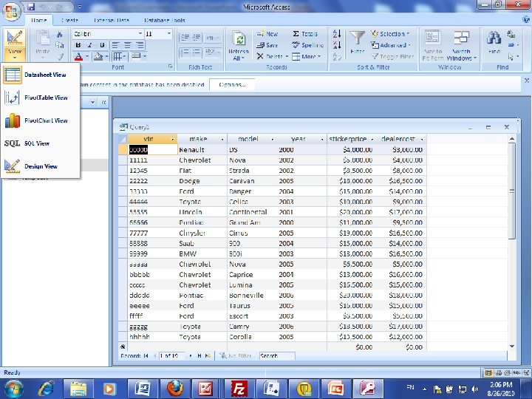This screenshot has width=532, height=399.
Task: Click New record button
Action: pyautogui.click(x=267, y=34)
